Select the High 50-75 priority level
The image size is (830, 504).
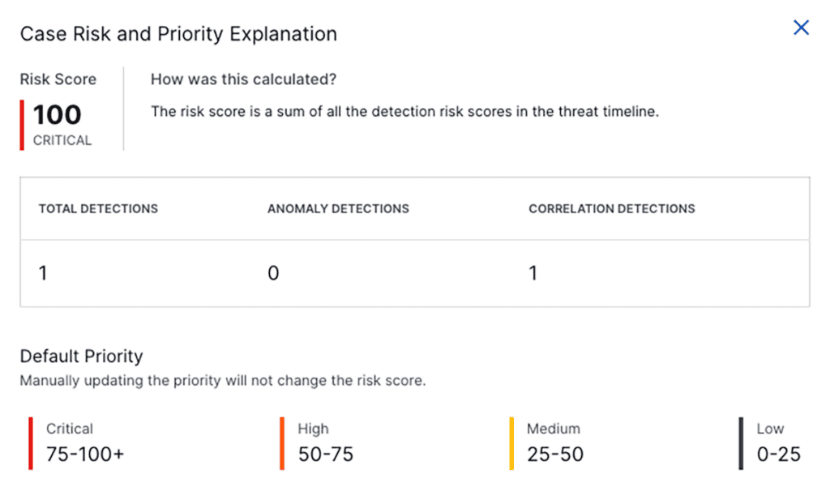click(x=325, y=442)
